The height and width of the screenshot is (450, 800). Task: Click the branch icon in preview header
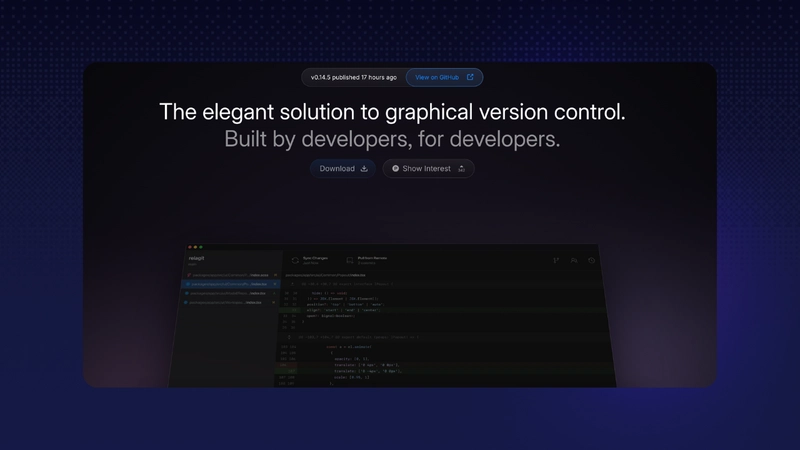(556, 261)
